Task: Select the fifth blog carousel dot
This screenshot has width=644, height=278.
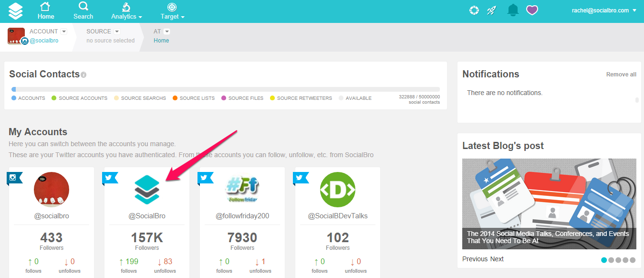Action: click(x=633, y=260)
